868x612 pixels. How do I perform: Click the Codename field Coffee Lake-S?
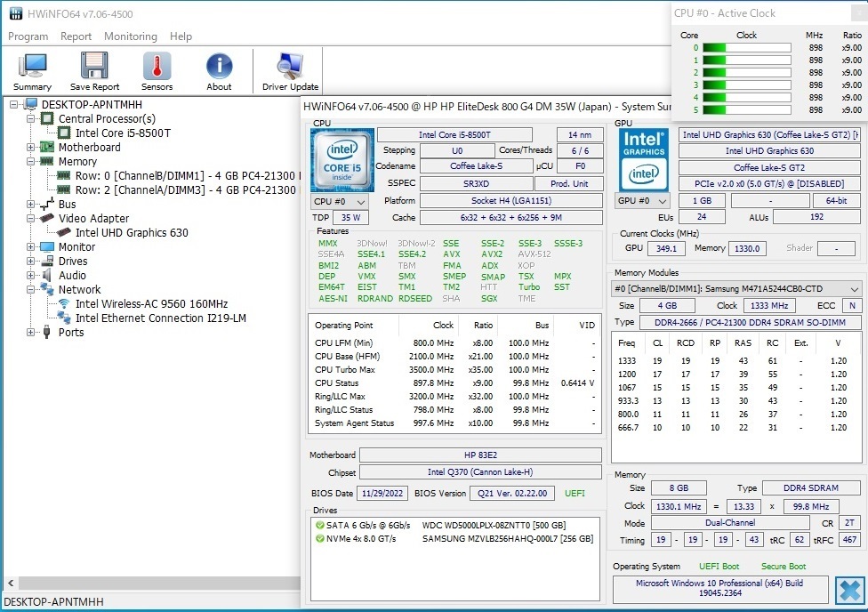click(476, 166)
